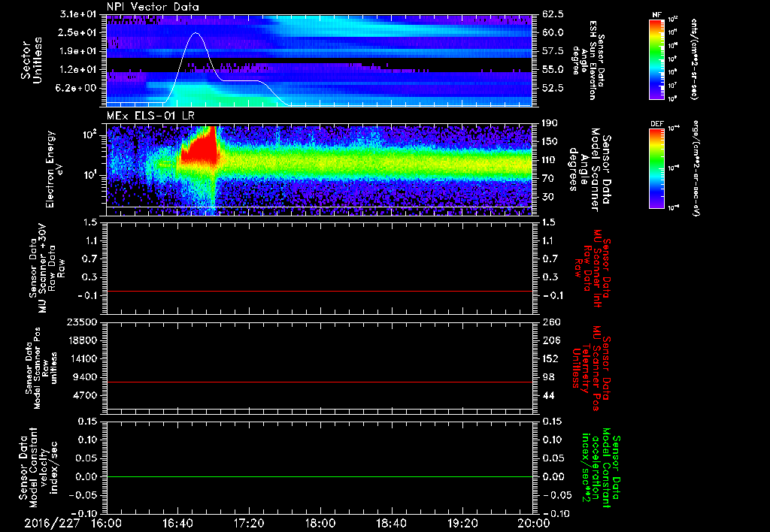Click the 10² electron energy tick
This screenshot has height=532, width=770.
pyautogui.click(x=89, y=134)
